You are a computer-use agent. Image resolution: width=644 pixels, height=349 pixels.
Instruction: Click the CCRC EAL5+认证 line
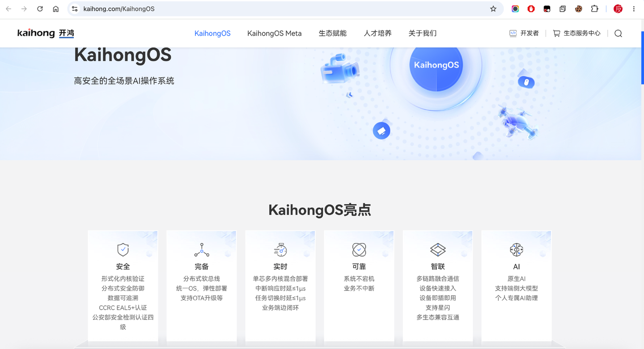(123, 308)
